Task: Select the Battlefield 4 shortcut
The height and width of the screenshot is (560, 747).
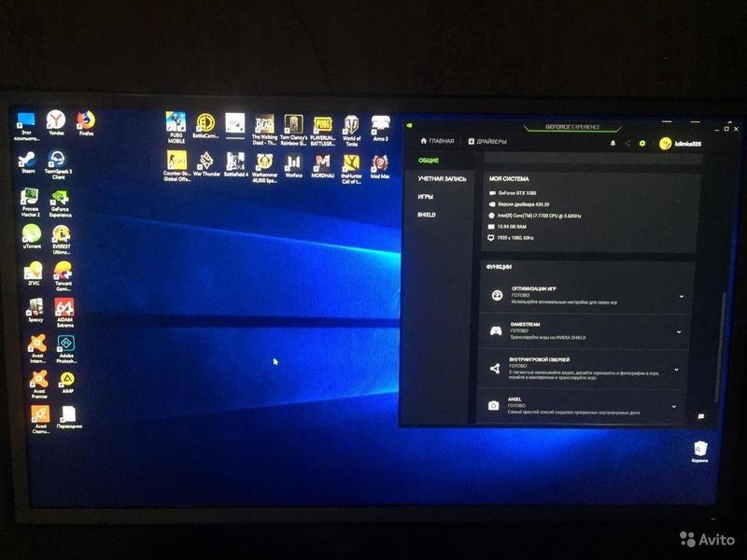Action: coord(236,165)
